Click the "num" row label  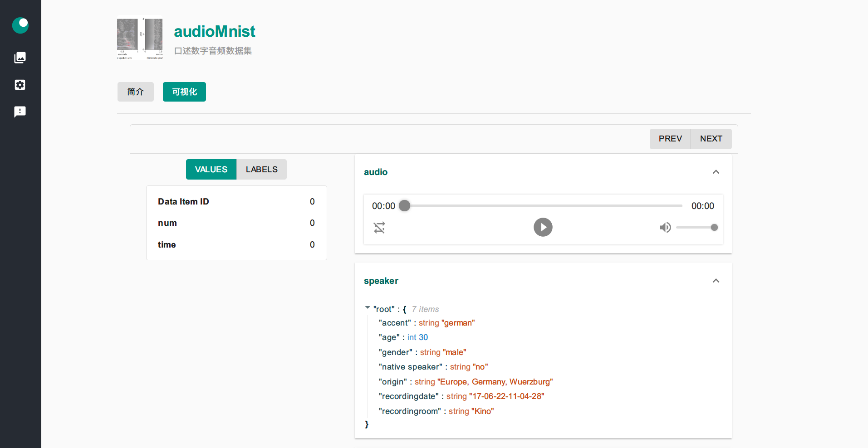tap(167, 223)
